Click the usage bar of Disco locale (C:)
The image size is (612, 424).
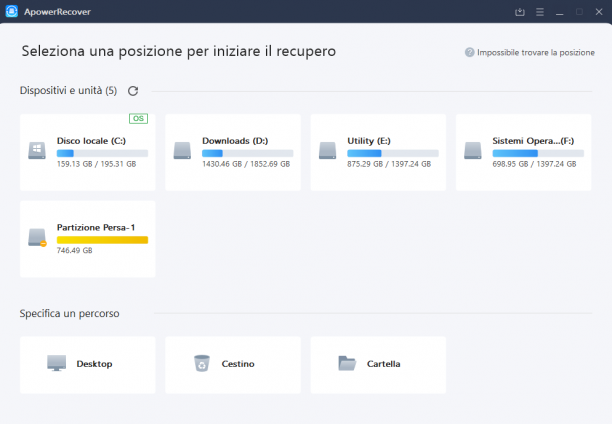coord(102,153)
